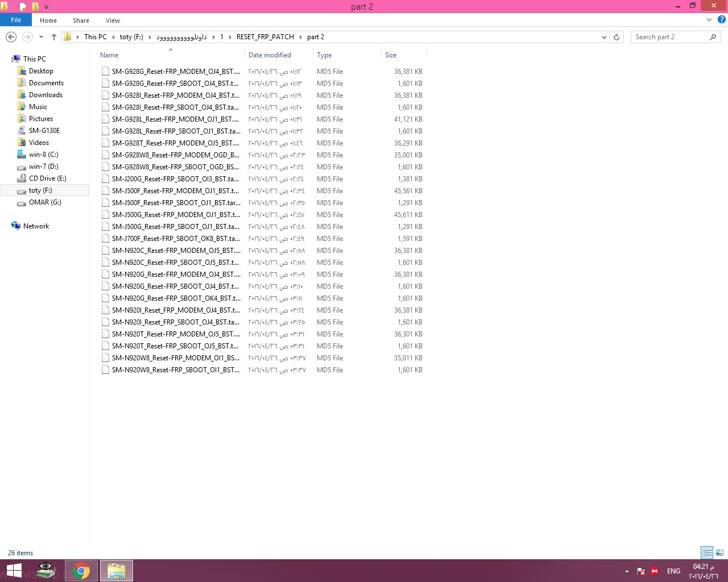
Task: Open dropdown arrow after RESET_FRP_PATCH breadcrumb
Action: click(x=301, y=37)
